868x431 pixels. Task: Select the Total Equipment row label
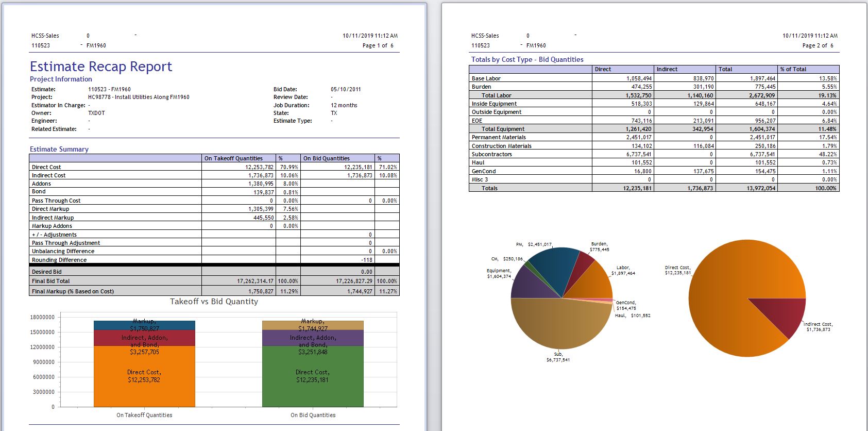503,129
